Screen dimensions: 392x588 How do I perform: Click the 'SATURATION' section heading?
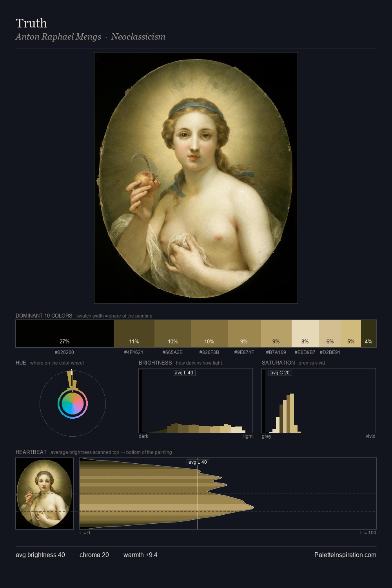278,363
